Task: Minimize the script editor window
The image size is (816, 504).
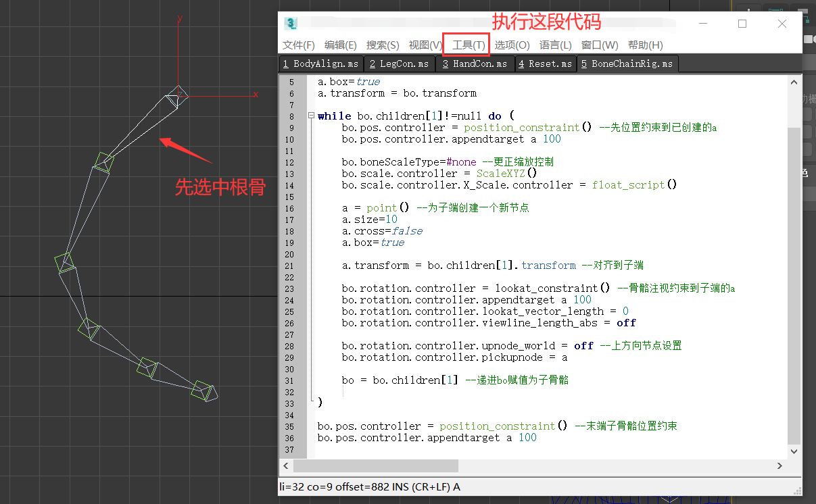Action: coord(702,24)
